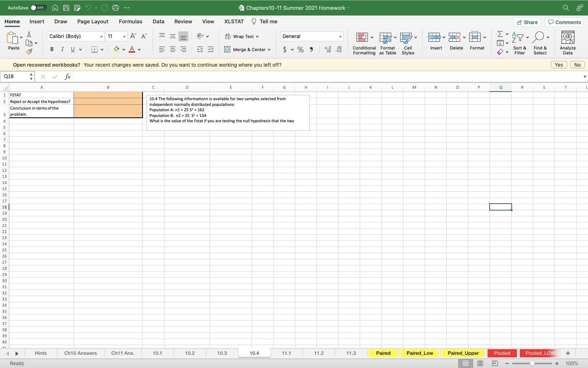Toggle Wrap Text on
Screen dimensions: 588x368
[242, 36]
